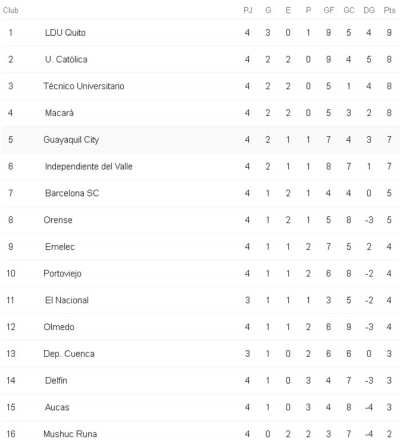Click the LDU Quito team name
Screen dimensions: 400x446
tap(65, 33)
